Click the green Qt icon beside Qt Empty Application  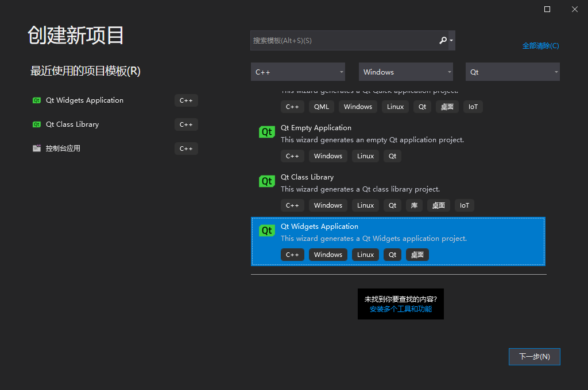click(266, 131)
